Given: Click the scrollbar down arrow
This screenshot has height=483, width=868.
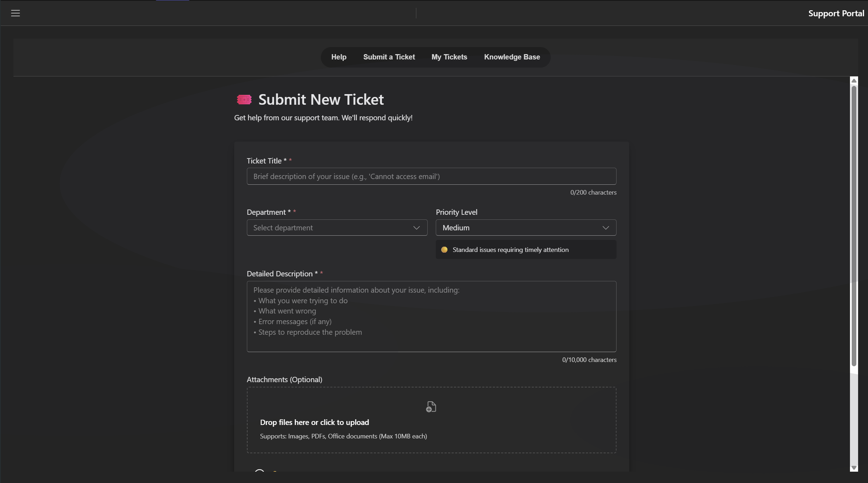Looking at the screenshot, I should (854, 468).
